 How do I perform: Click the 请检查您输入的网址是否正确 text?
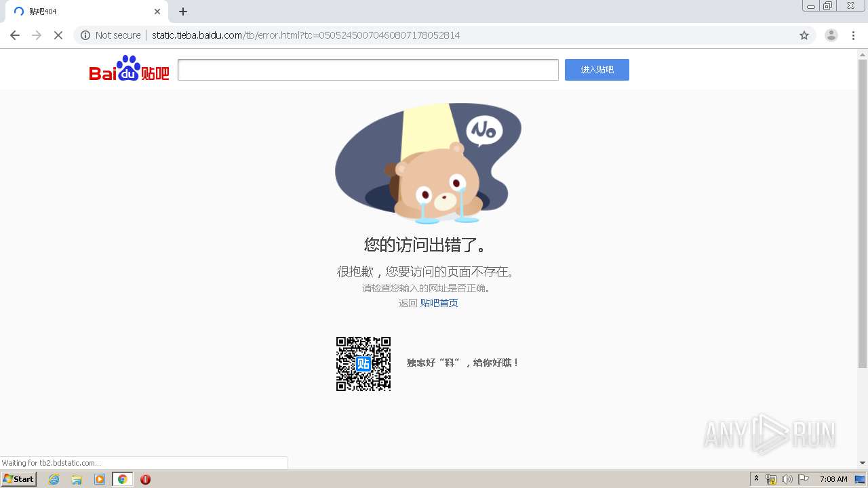[x=427, y=288]
